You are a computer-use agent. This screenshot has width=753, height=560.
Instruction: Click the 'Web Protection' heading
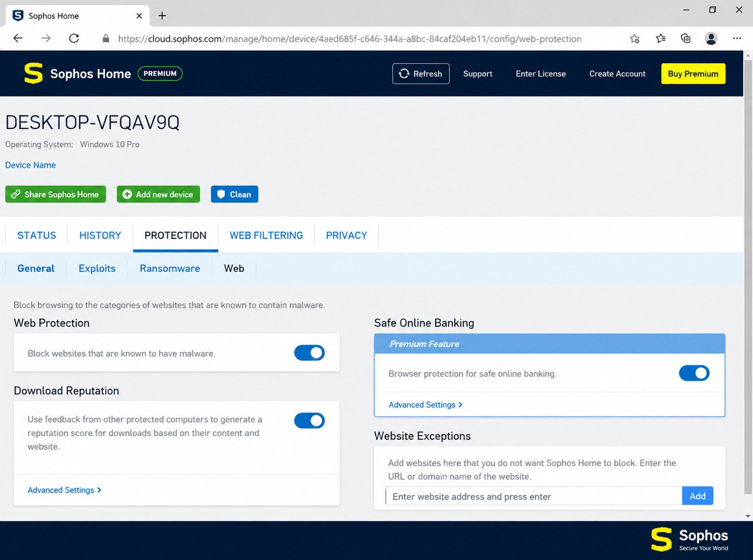[x=52, y=323]
